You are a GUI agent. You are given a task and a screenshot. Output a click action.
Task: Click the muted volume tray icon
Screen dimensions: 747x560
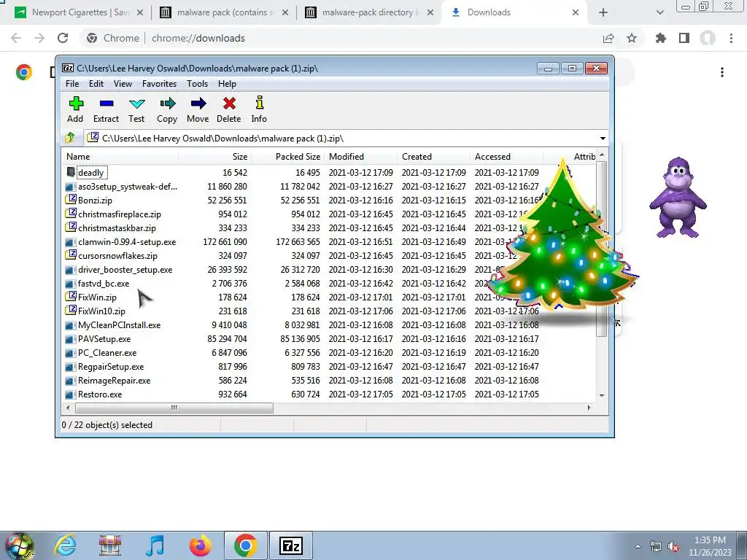673,547
